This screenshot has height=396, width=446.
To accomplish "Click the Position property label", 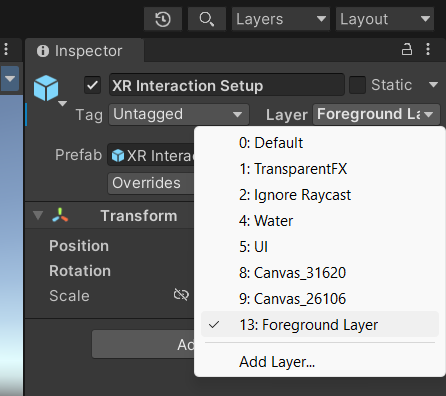I will pos(79,246).
